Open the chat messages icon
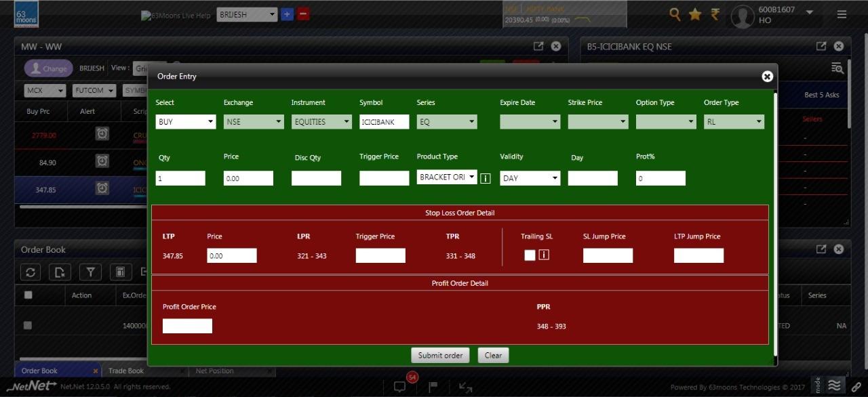The width and height of the screenshot is (868, 397). [399, 387]
